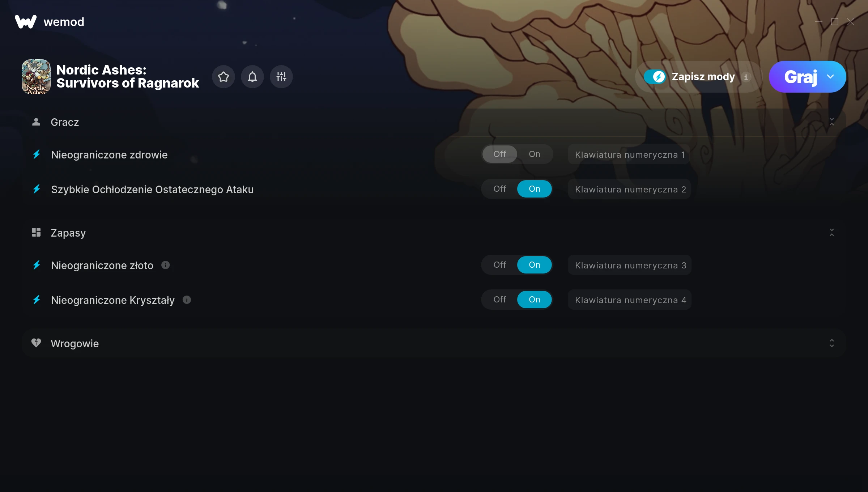Screen dimensions: 868x492
Task: Click the Nordic Ashes game thumbnail
Action: point(36,77)
